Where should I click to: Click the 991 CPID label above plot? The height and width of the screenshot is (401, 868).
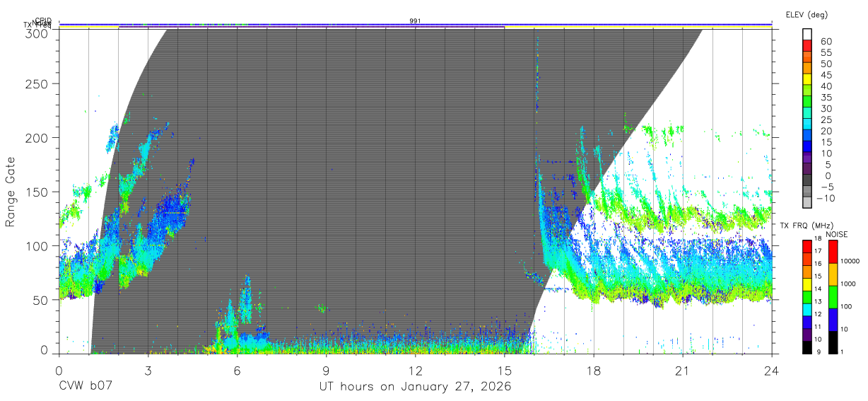[415, 21]
